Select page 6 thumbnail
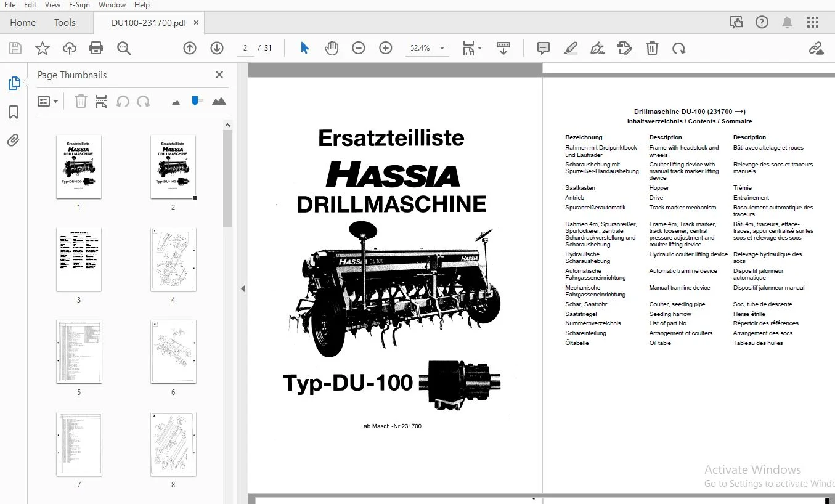 [173, 352]
